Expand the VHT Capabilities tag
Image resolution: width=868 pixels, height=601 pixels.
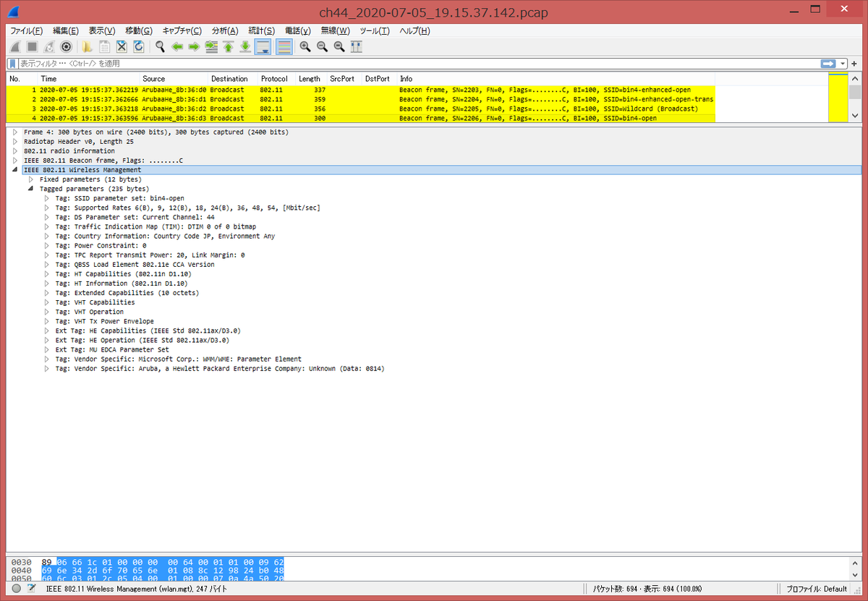click(47, 302)
